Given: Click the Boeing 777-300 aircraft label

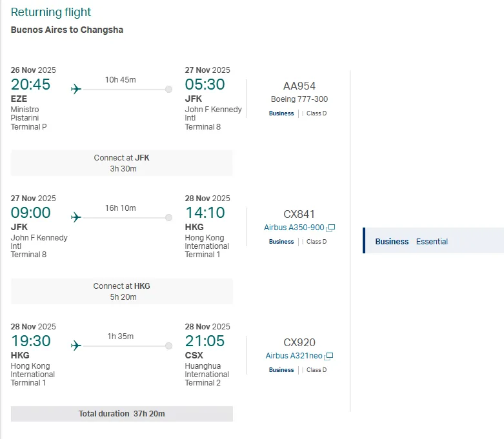Looking at the screenshot, I should [x=299, y=99].
